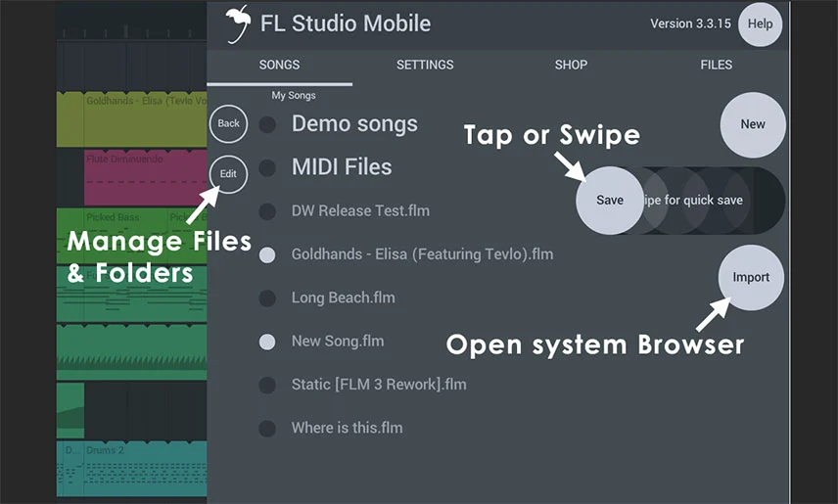Tap the Save button
The image size is (838, 504).
coord(610,200)
